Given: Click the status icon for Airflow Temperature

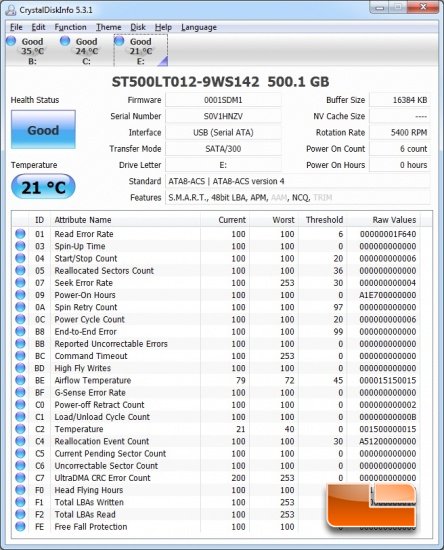Looking at the screenshot, I should click(x=20, y=380).
